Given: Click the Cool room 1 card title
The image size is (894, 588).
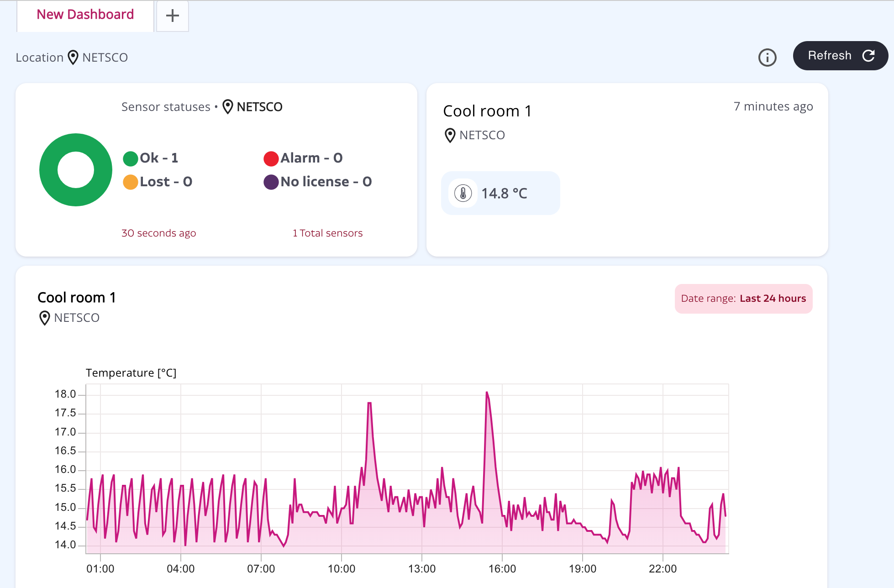Looking at the screenshot, I should [x=487, y=111].
